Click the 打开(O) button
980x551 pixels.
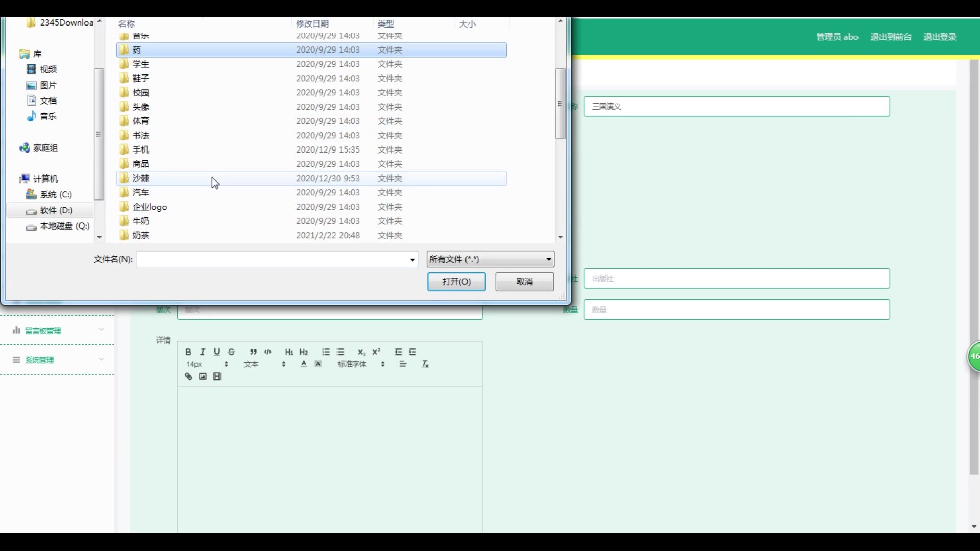tap(456, 282)
